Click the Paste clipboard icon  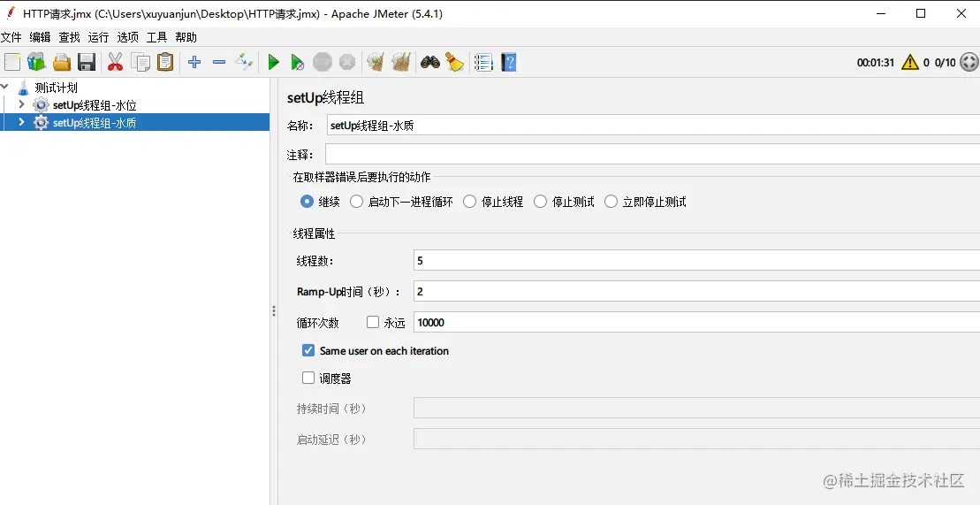point(165,62)
